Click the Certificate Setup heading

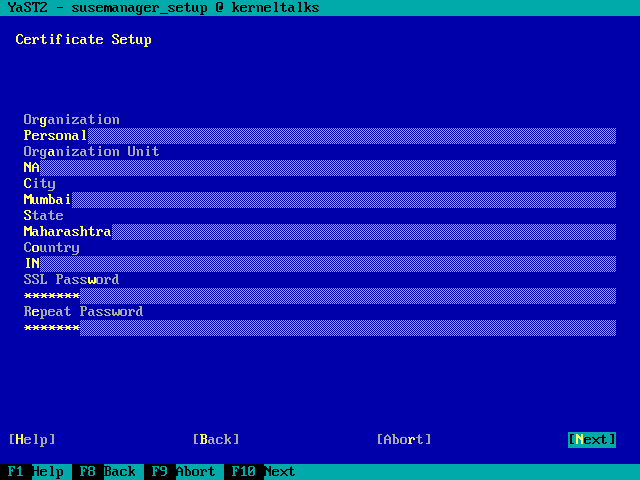83,40
